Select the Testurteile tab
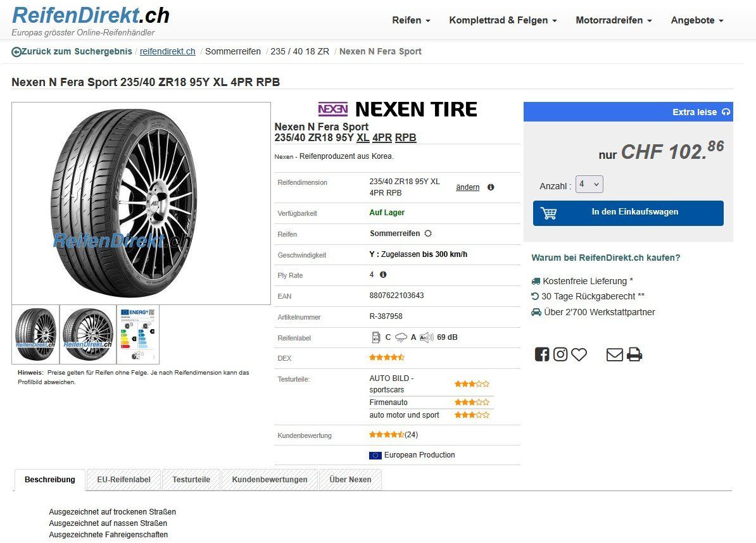 tap(191, 480)
